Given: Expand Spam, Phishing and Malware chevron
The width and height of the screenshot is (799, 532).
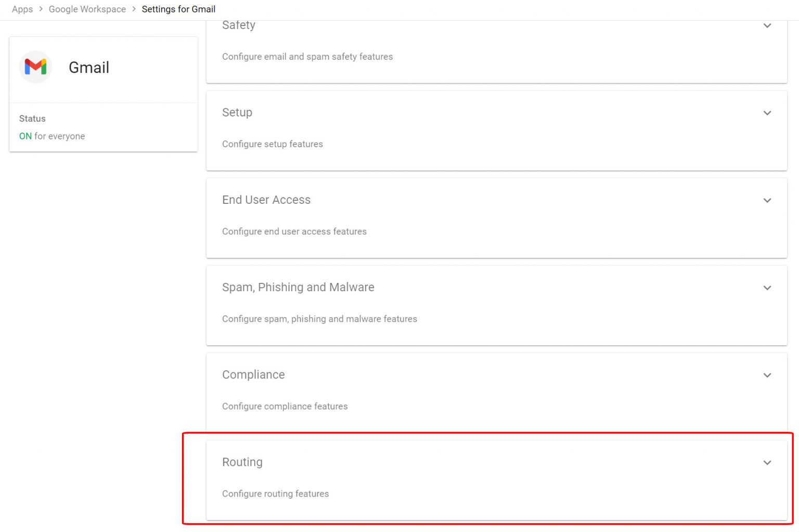Looking at the screenshot, I should pos(767,288).
